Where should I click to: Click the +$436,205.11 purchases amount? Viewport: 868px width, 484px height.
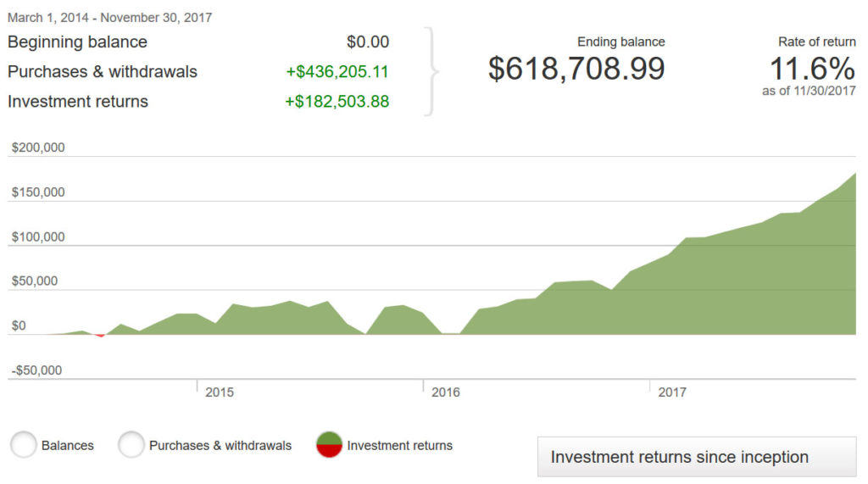click(337, 72)
